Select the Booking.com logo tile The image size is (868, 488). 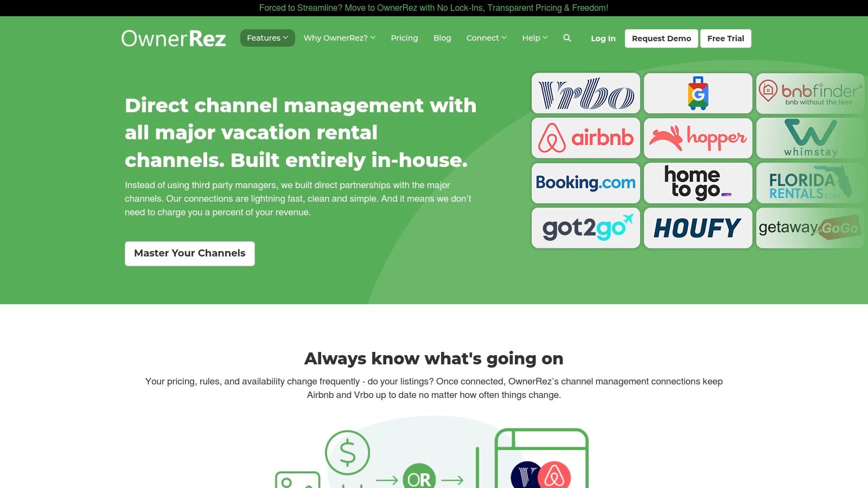tap(586, 183)
